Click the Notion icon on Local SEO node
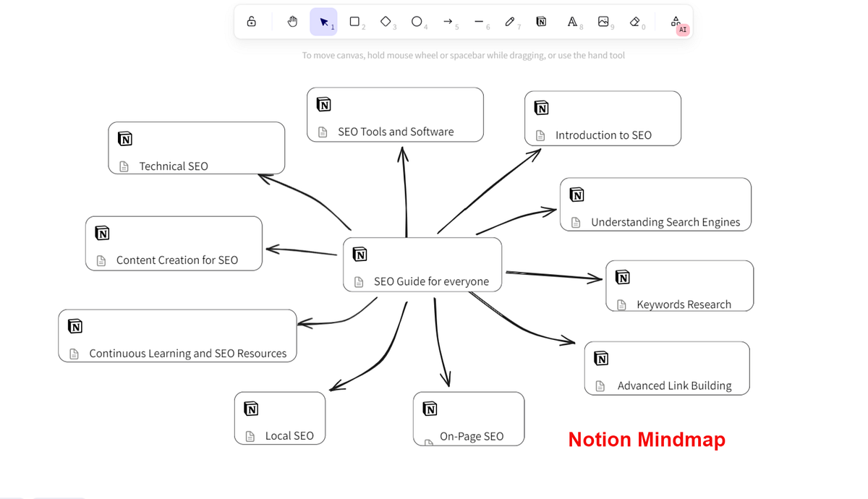This screenshot has height=499, width=868. 250,408
